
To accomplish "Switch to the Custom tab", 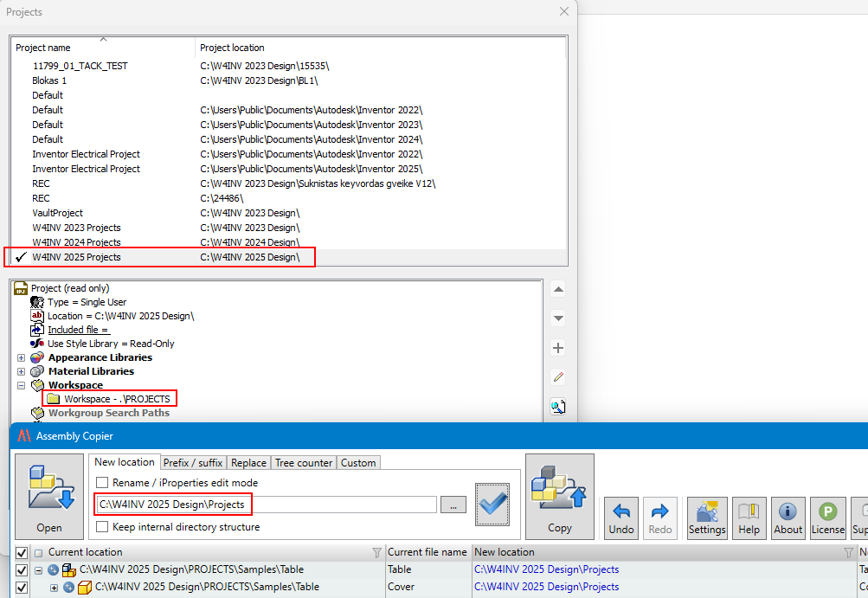I will [x=358, y=463].
